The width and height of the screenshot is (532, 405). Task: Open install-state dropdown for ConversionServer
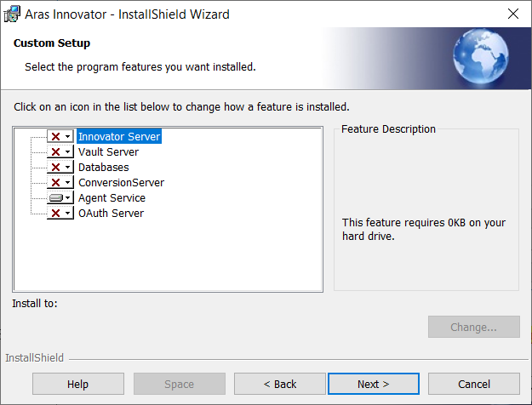coord(60,182)
